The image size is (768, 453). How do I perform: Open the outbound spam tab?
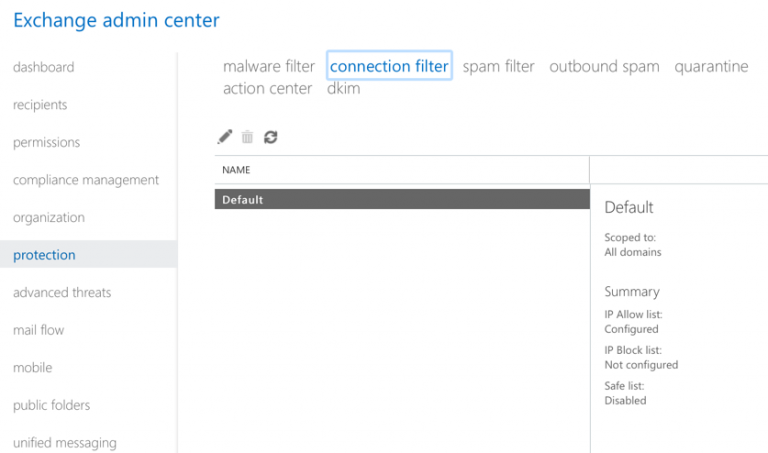pos(604,67)
